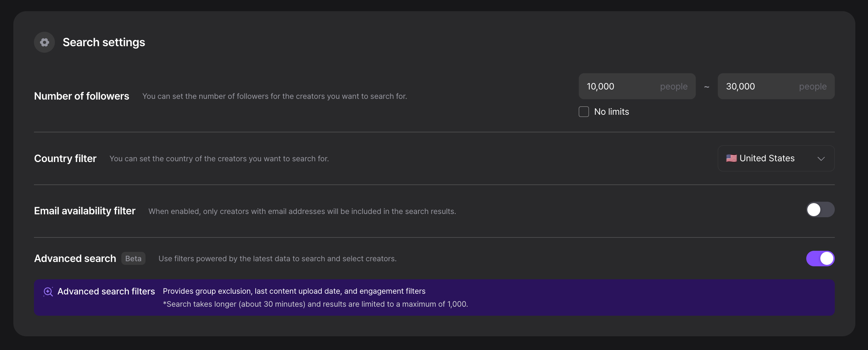
Task: Open the United States country dropdown
Action: pyautogui.click(x=776, y=158)
